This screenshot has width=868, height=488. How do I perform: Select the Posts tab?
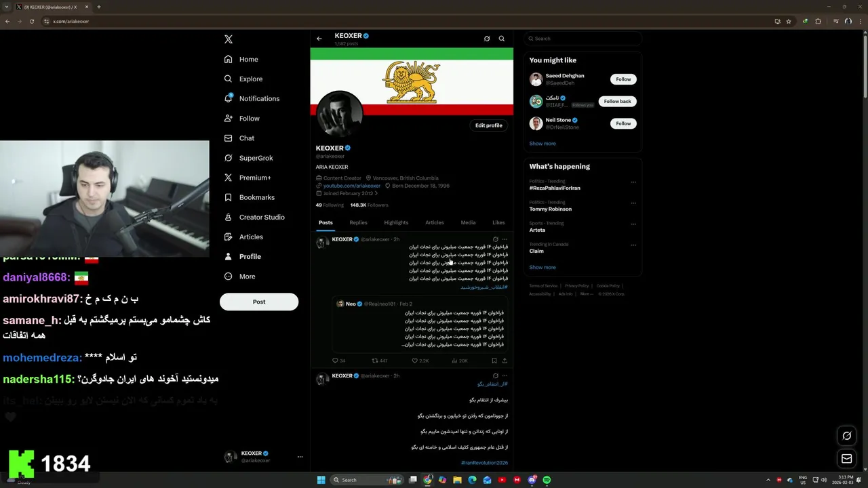(x=325, y=223)
